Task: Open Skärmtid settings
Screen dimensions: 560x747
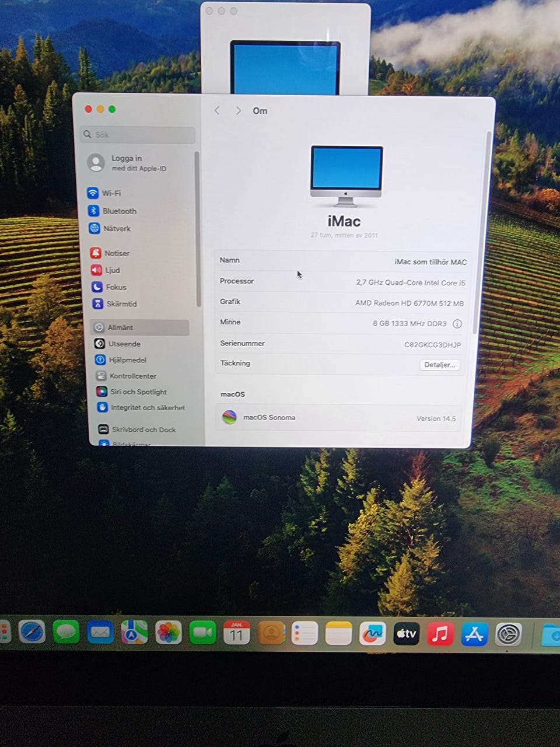Action: (114, 303)
